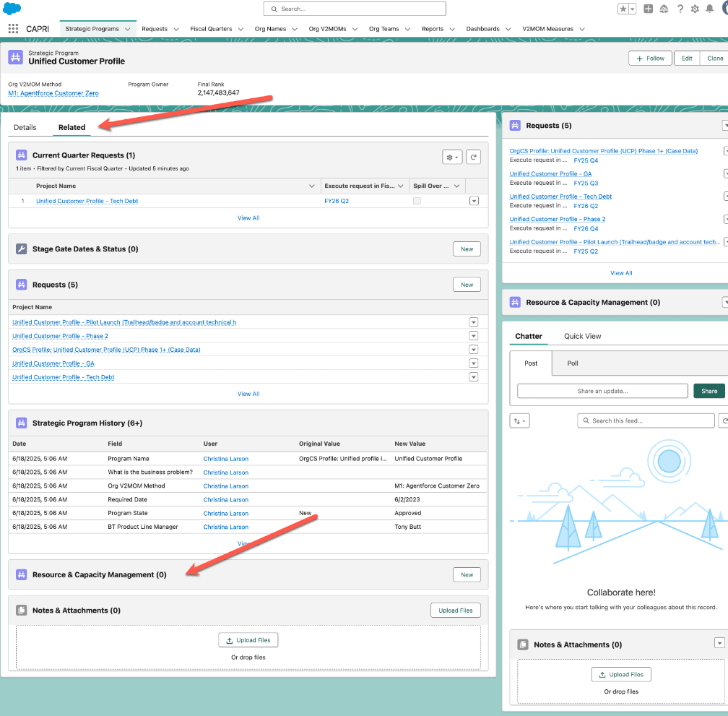
Task: Open the M1: Agentforce Customer Zero link
Action: [x=53, y=93]
